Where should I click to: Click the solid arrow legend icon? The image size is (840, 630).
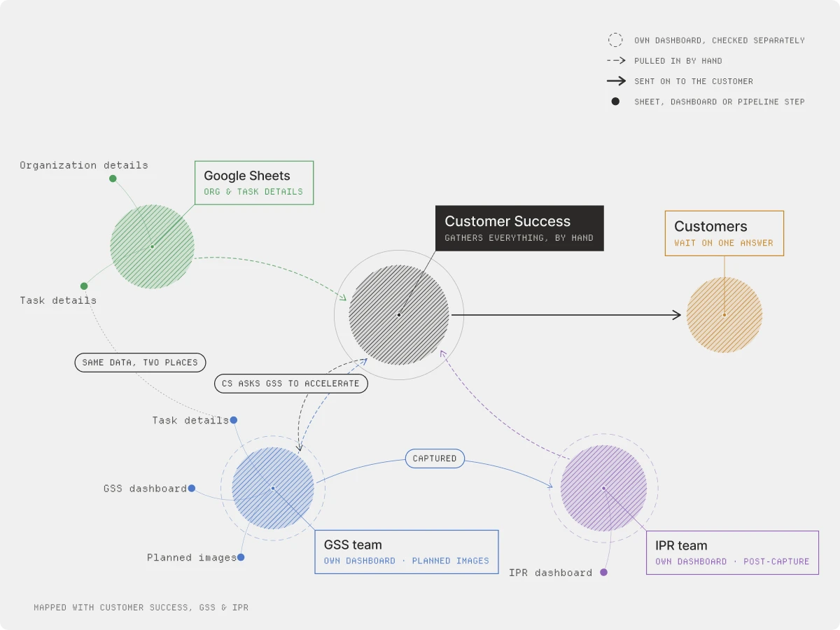(615, 81)
